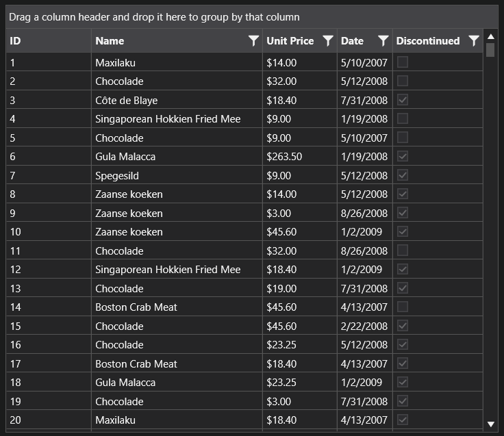Open the Name column filter icon
Screen dimensions: 504x436
(x=253, y=41)
